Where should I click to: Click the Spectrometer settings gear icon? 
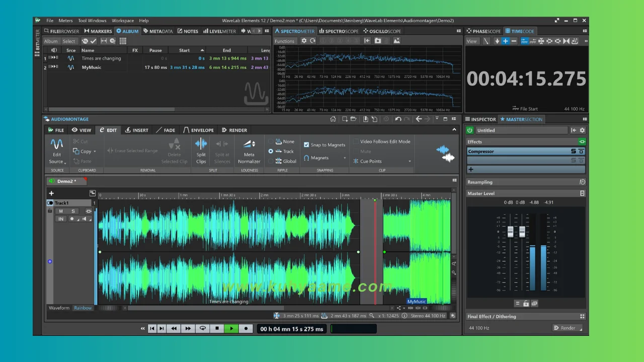coord(304,41)
